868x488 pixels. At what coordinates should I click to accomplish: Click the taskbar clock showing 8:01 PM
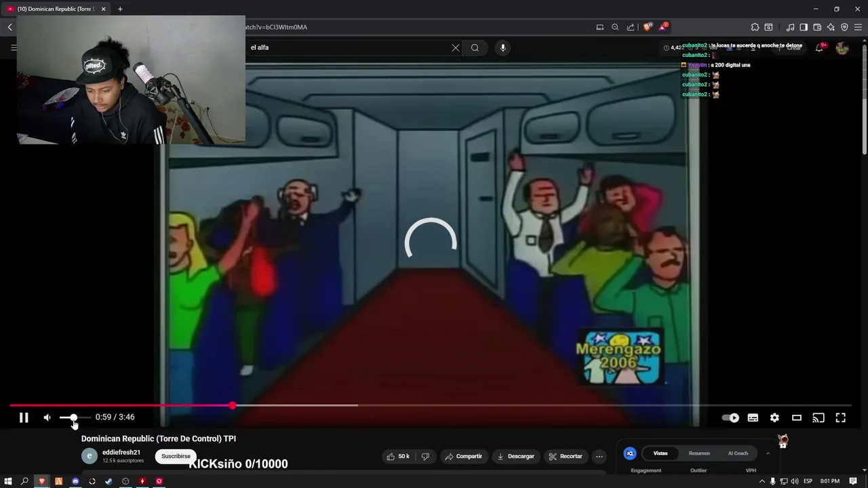(829, 481)
